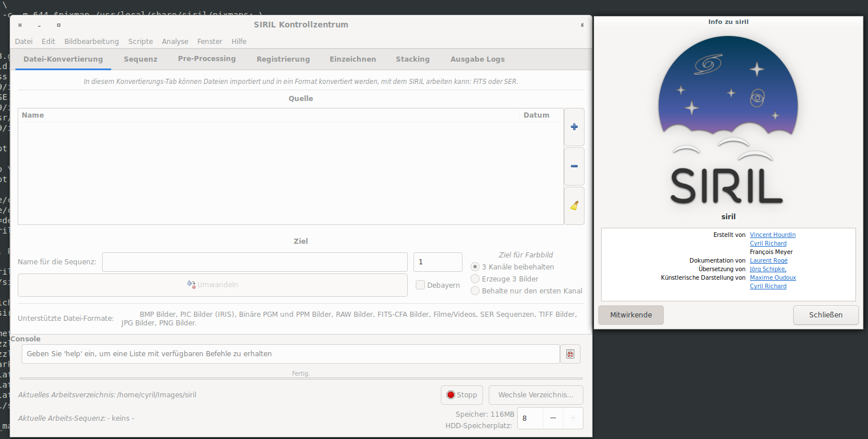Add source files with the plus icon
Viewport: 868px width, 439px height.
point(574,127)
